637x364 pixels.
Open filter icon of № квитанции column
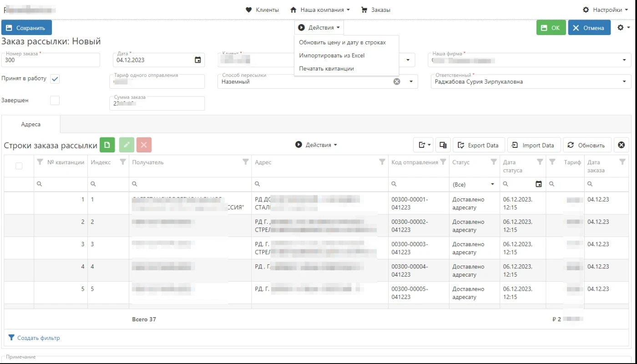40,162
